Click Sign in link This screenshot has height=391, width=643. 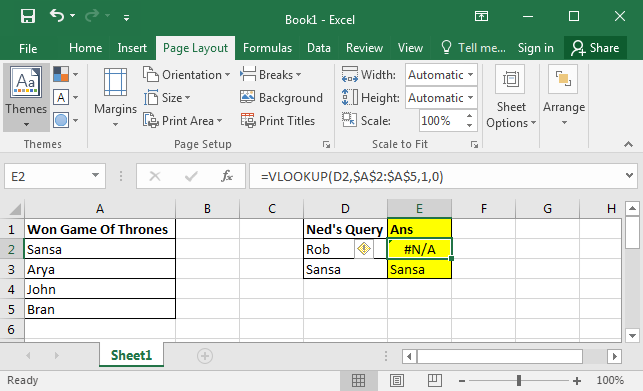tap(536, 48)
